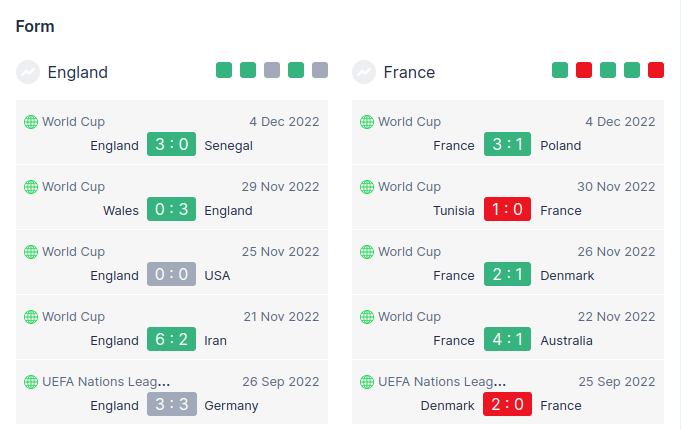Click the England team name heading

77,72
